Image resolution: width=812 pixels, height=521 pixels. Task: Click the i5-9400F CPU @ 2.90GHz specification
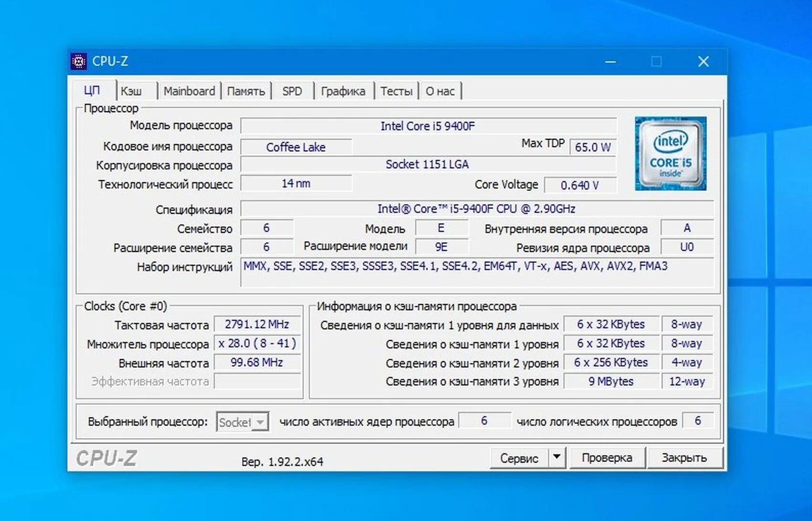477,209
